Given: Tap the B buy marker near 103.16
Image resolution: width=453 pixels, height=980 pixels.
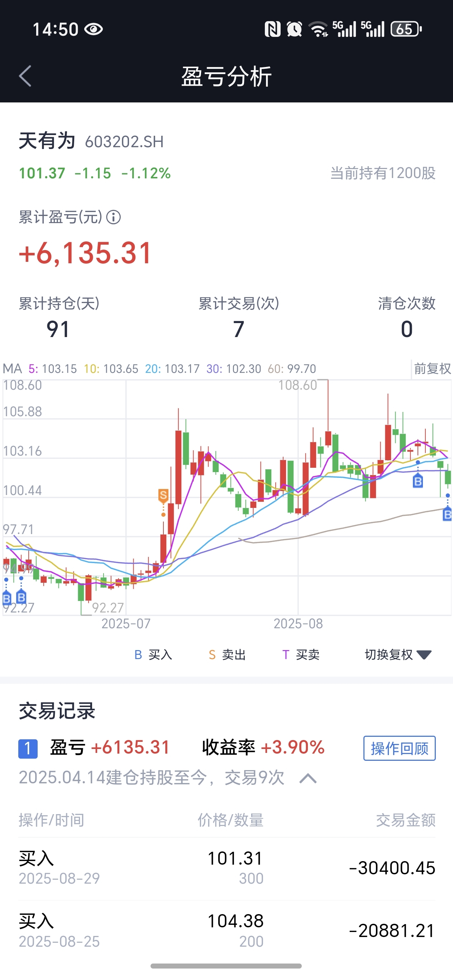Looking at the screenshot, I should pyautogui.click(x=418, y=482).
